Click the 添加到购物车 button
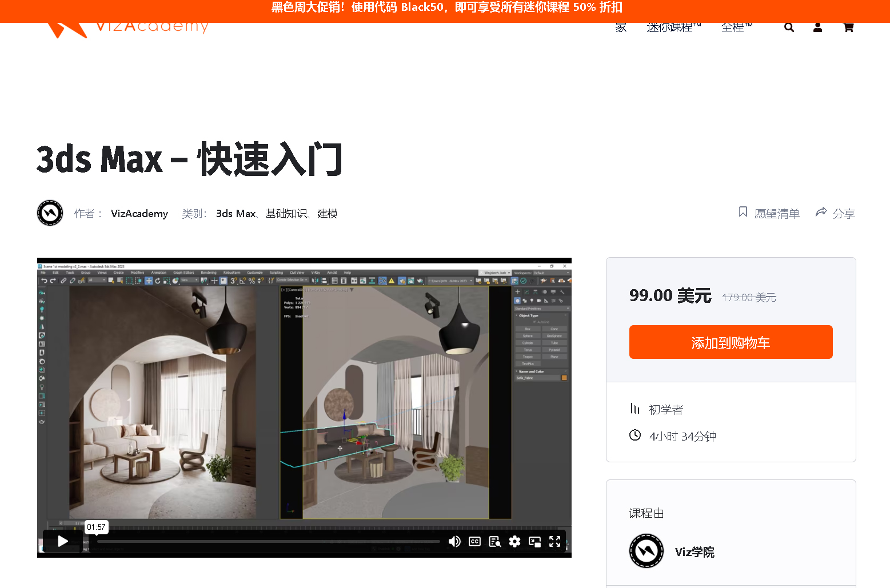 [x=731, y=342]
